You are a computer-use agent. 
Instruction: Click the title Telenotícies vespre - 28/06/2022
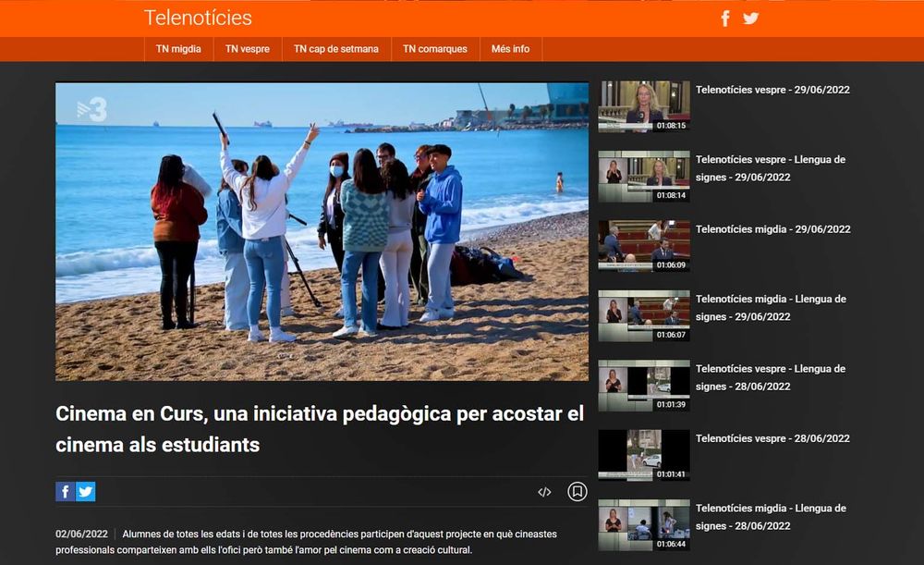pos(772,438)
